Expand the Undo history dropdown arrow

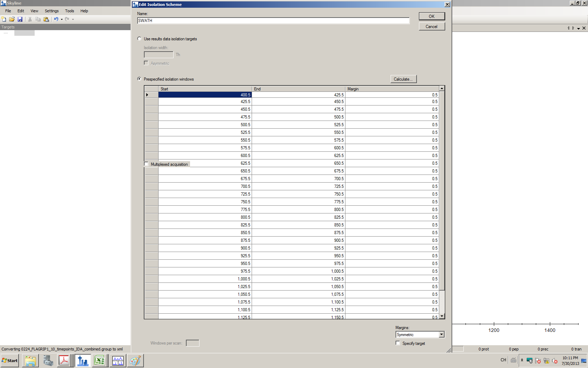[62, 19]
